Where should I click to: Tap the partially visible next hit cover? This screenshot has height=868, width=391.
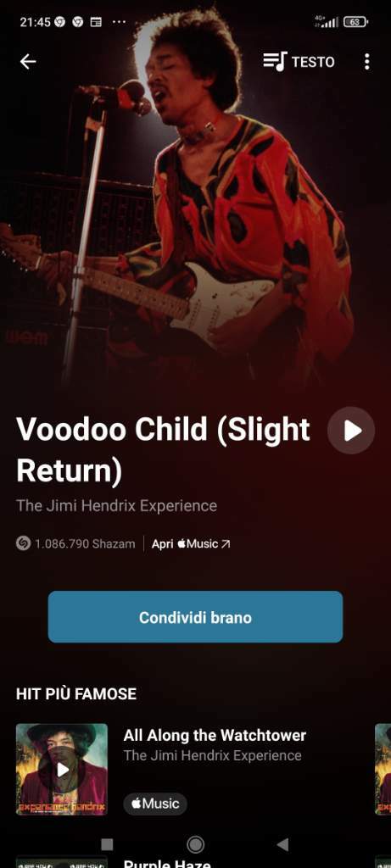click(x=383, y=769)
